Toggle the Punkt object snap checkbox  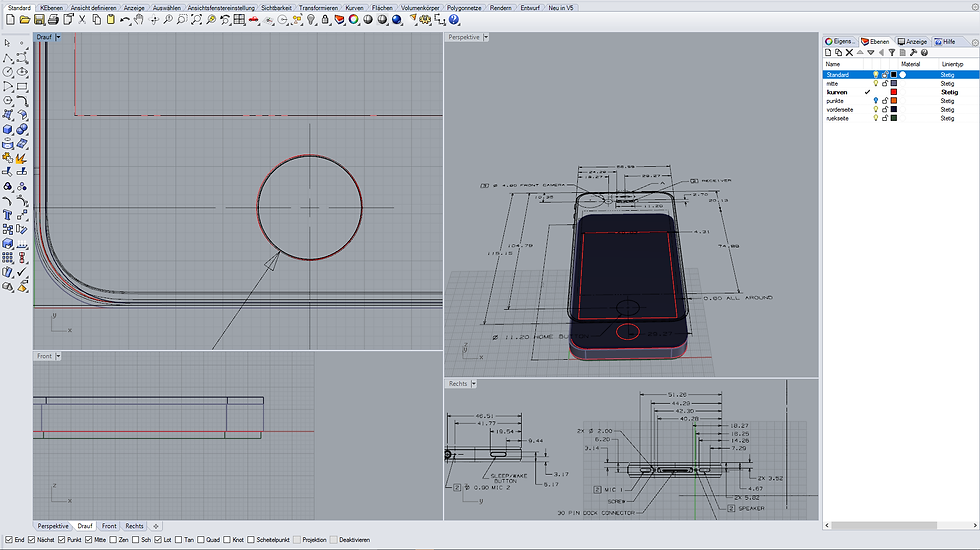[62, 539]
